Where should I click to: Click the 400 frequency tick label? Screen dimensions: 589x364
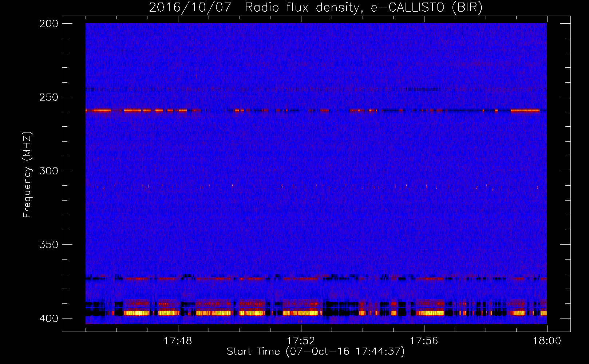point(49,318)
